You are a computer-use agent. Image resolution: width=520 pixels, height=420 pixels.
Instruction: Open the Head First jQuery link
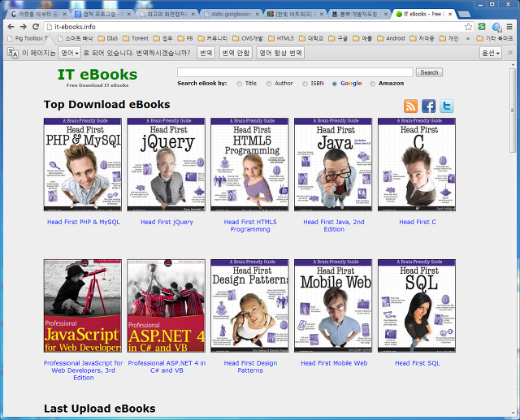pyautogui.click(x=167, y=222)
